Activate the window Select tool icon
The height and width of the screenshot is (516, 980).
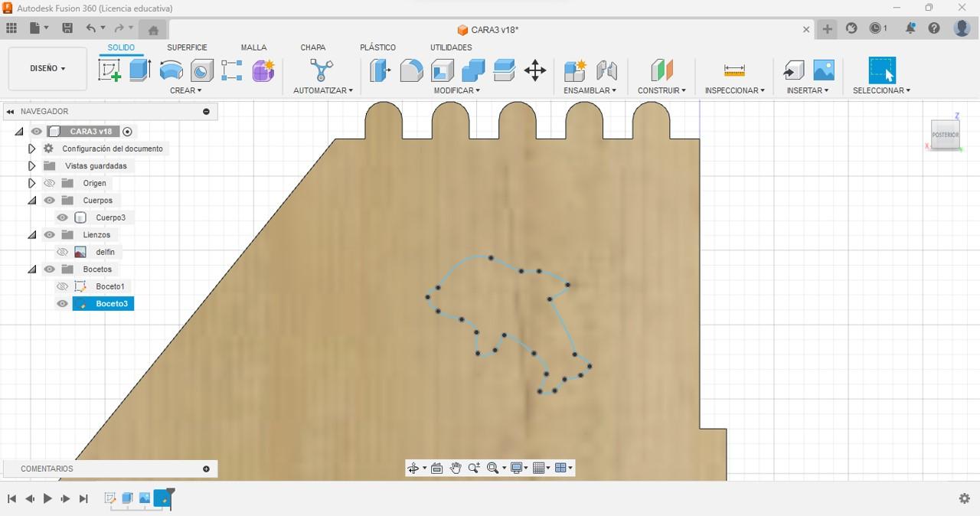tap(882, 70)
